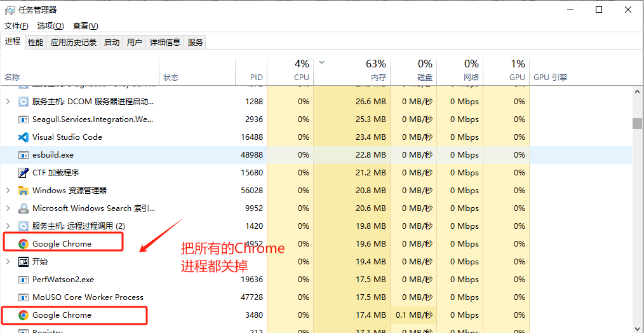644x333 pixels.
Task: Expand the 开始 process group
Action: pos(8,261)
